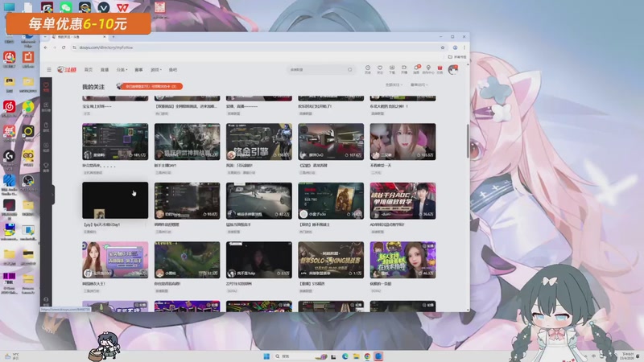Open the SOLO KING challenge stream thumbnail
The height and width of the screenshot is (362, 644).
pyautogui.click(x=331, y=260)
